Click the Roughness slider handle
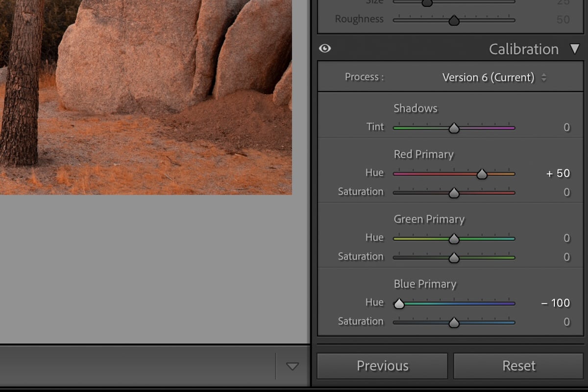Viewport: 588px width, 392px height. (x=454, y=20)
